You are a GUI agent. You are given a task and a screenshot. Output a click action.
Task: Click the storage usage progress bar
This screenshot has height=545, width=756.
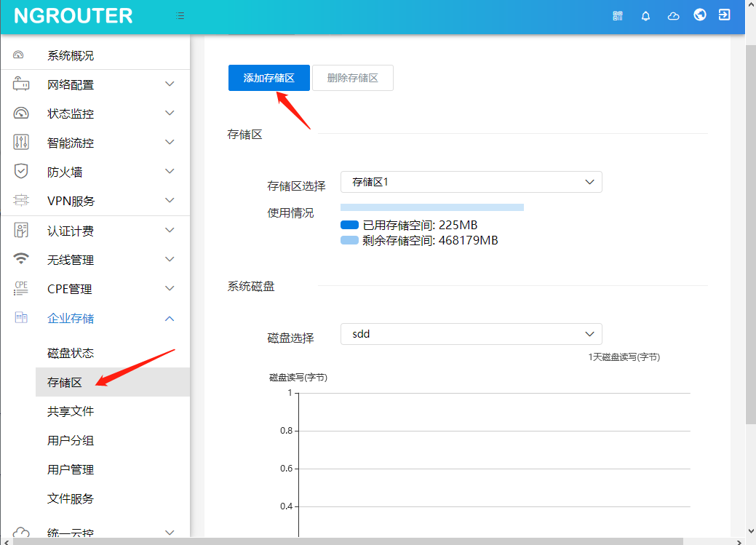click(x=432, y=207)
